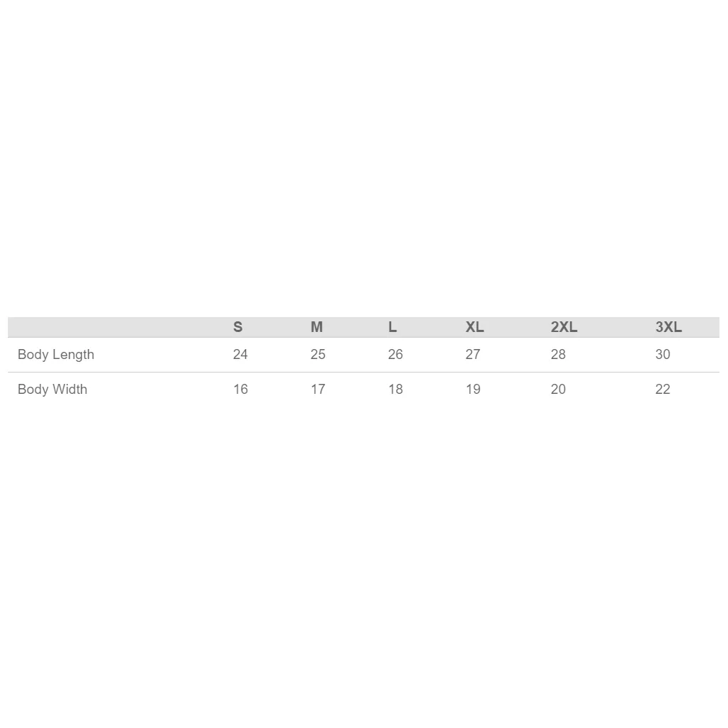
Task: Select Body Length value 25 for M
Action: click(318, 355)
